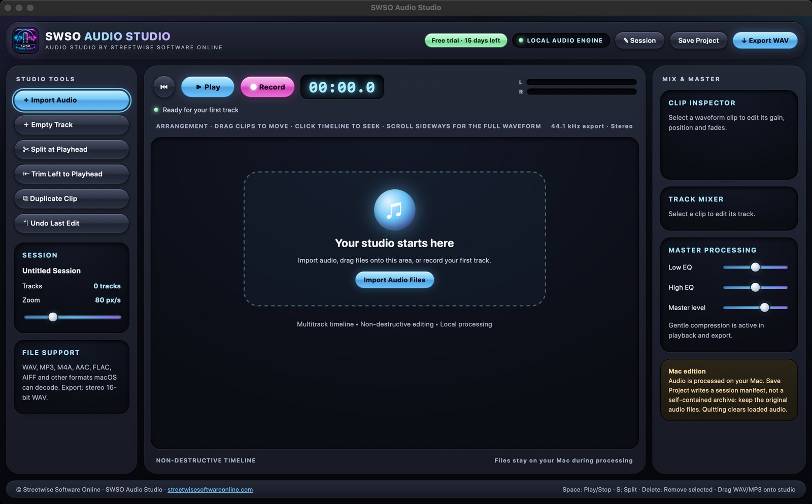Click the blue music note icon
Screen dimensions: 812x504
[394, 210]
